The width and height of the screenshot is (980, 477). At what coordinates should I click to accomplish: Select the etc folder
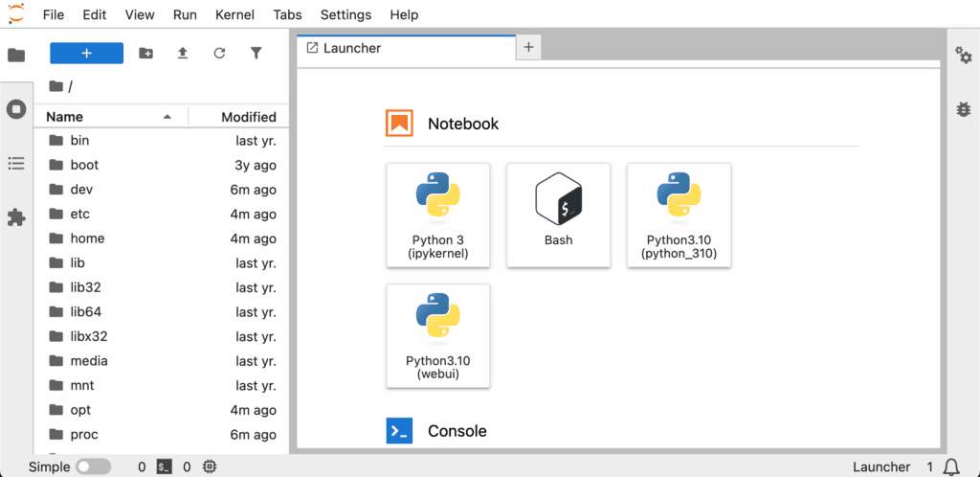coord(161,214)
